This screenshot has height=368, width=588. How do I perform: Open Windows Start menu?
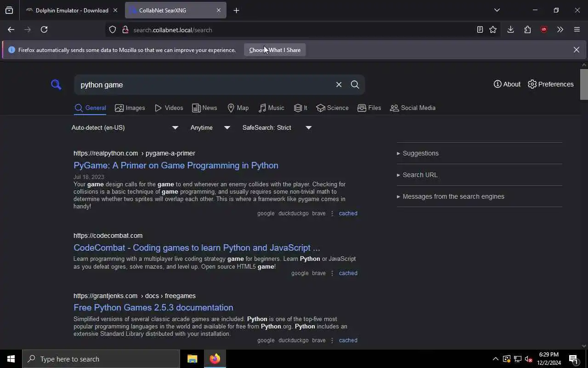(11, 359)
